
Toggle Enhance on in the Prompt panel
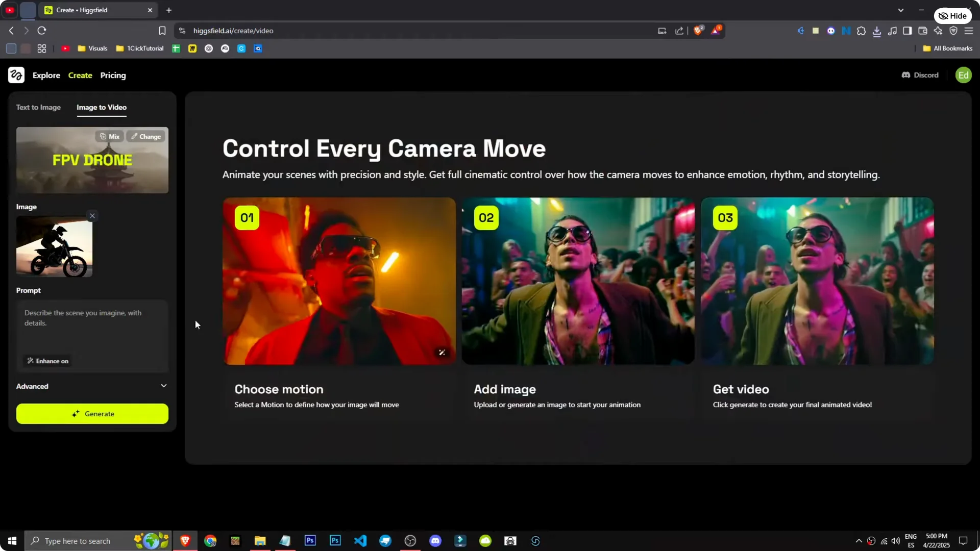[47, 361]
